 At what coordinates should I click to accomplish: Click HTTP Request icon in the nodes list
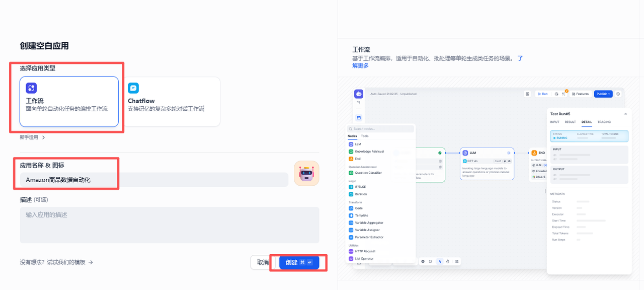click(x=351, y=251)
